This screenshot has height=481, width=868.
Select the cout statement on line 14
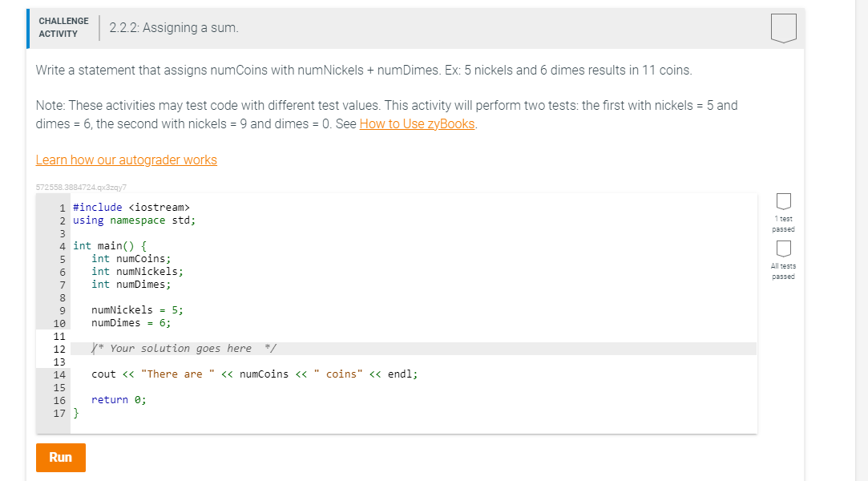255,374
